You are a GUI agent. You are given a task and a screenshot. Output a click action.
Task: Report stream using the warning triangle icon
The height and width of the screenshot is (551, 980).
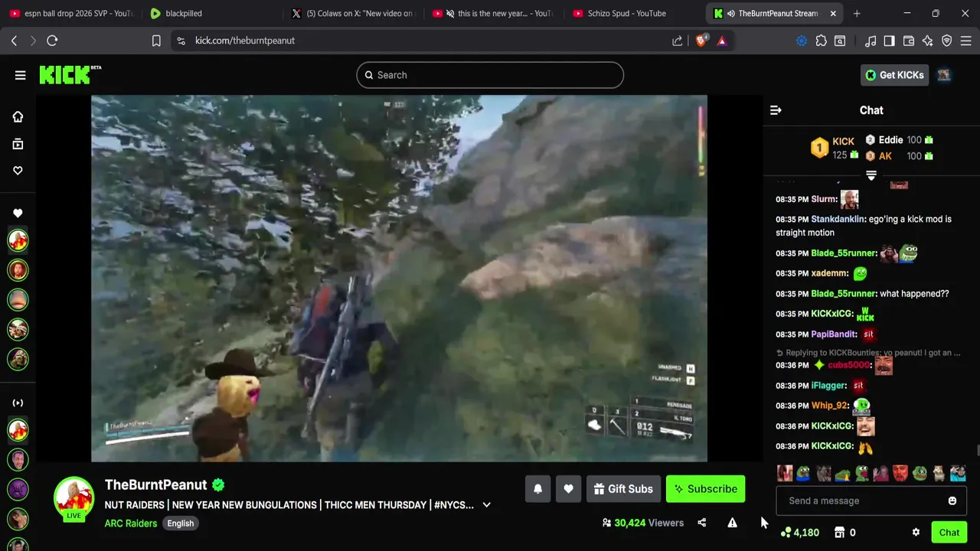click(732, 523)
